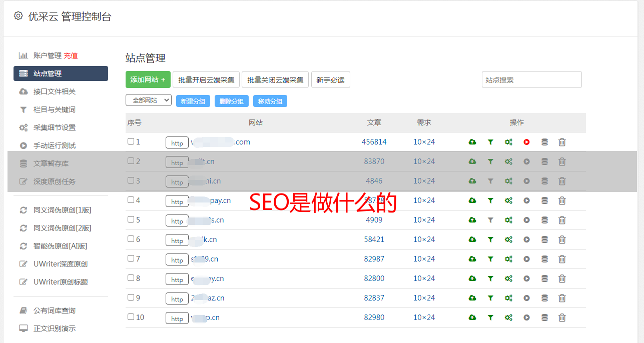Focus the 站点搜索 search field
This screenshot has width=644, height=343.
click(x=532, y=79)
